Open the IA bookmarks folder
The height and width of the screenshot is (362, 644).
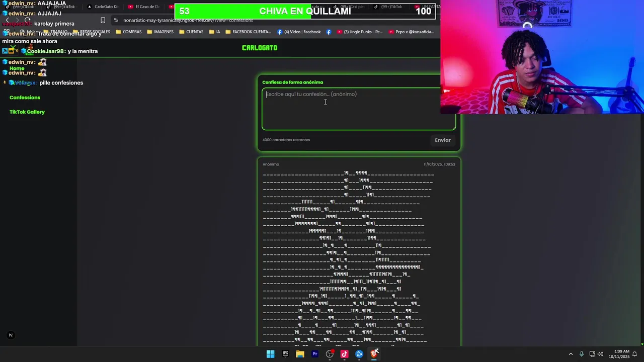coord(215,32)
